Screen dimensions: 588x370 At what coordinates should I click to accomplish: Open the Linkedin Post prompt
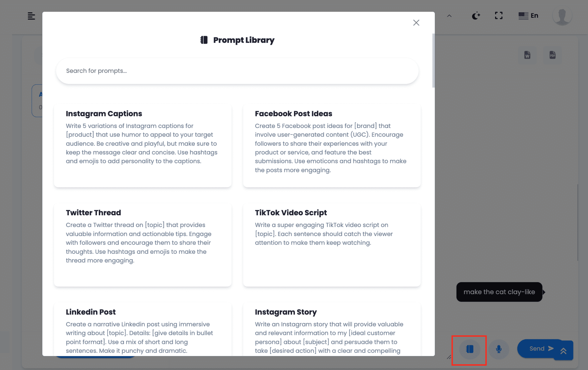point(143,330)
